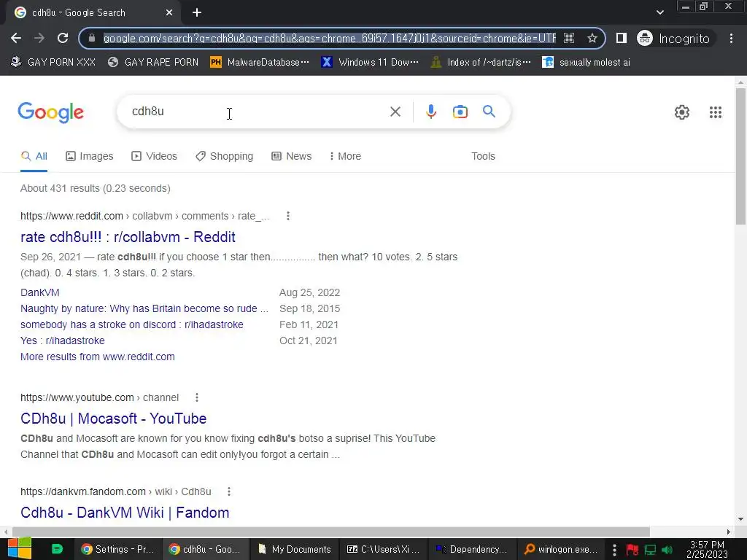Open the volume tray icon
This screenshot has height=560, width=747.
click(667, 550)
